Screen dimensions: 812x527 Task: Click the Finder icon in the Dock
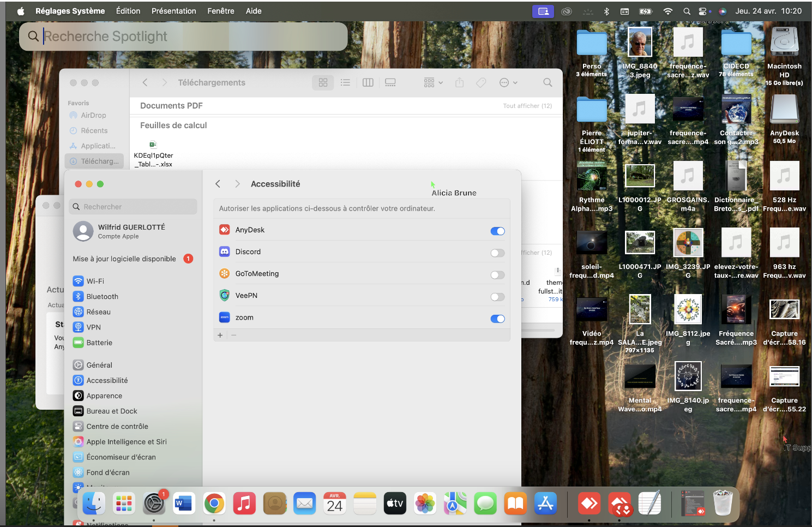tap(94, 504)
